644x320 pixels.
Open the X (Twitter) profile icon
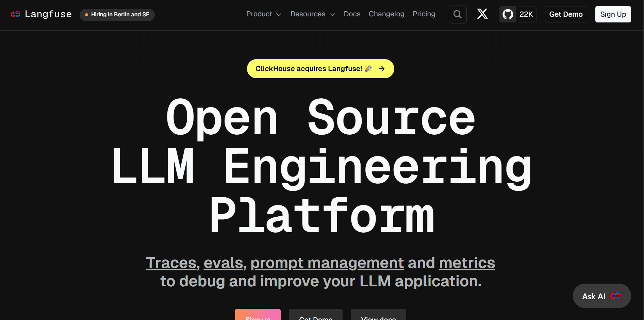click(x=482, y=14)
